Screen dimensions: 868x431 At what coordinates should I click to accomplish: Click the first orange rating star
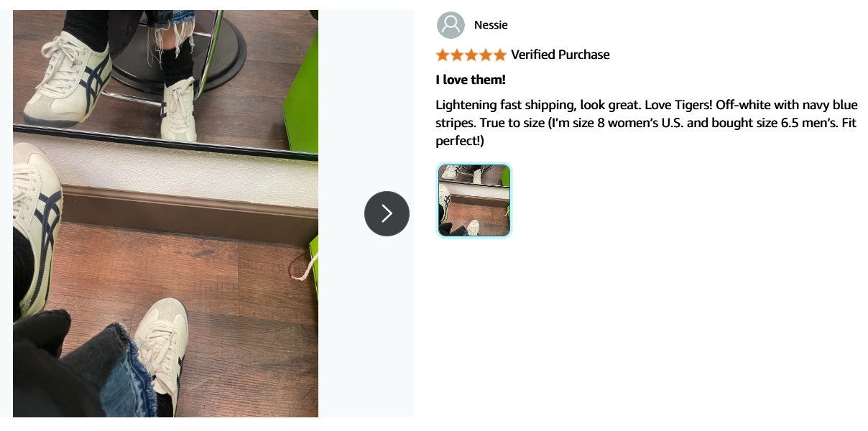tap(443, 55)
